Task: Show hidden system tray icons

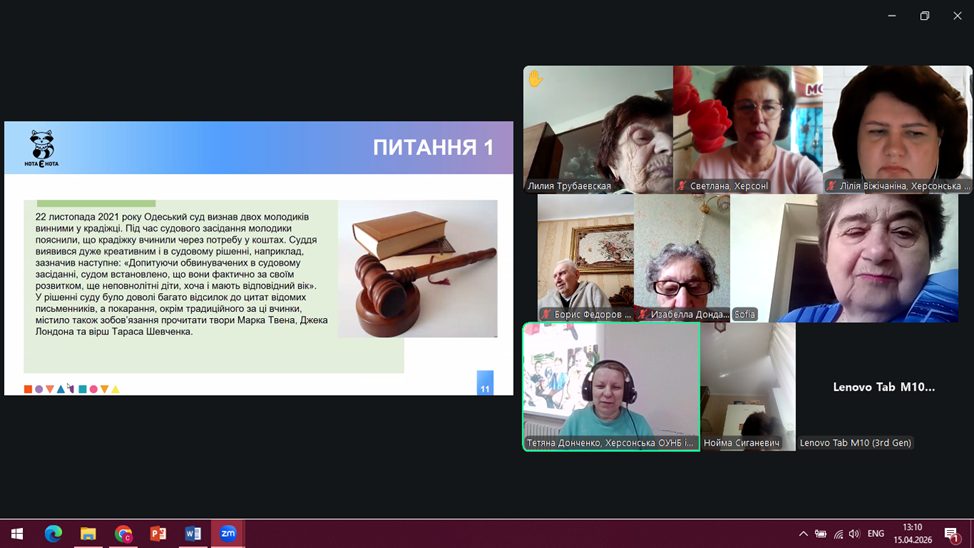Action: [803, 534]
